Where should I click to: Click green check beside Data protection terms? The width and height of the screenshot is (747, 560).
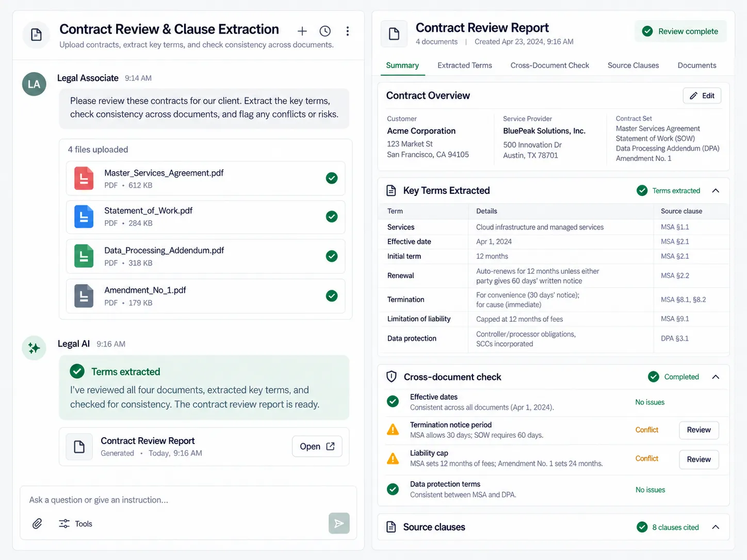[x=393, y=489]
